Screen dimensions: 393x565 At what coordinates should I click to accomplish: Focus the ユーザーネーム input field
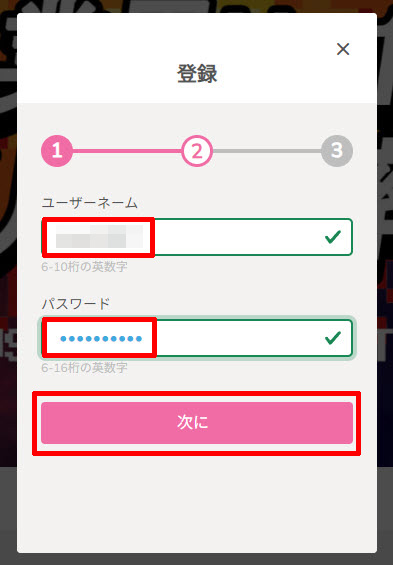[197, 237]
